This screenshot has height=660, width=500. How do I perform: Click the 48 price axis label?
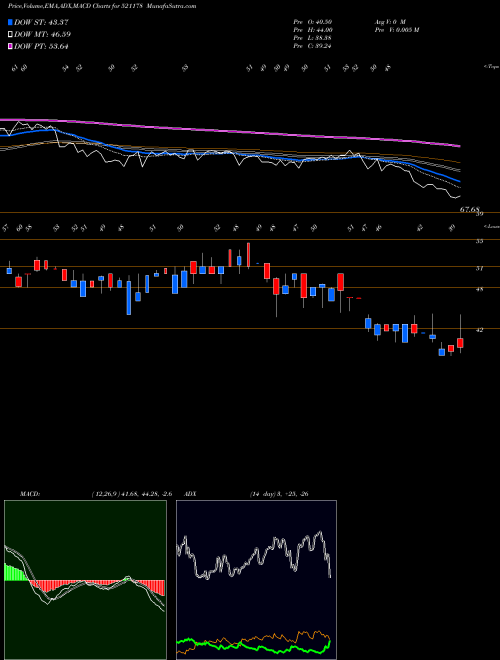click(479, 290)
